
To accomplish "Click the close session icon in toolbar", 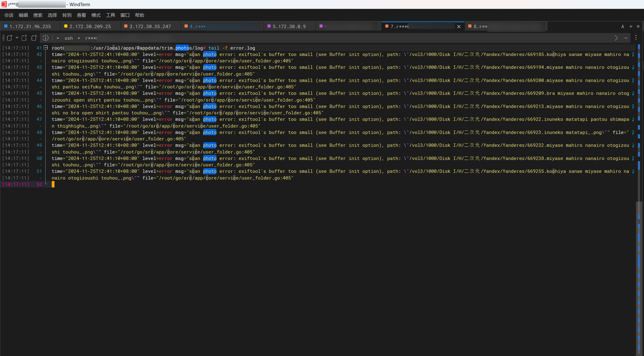I will coord(24,38).
